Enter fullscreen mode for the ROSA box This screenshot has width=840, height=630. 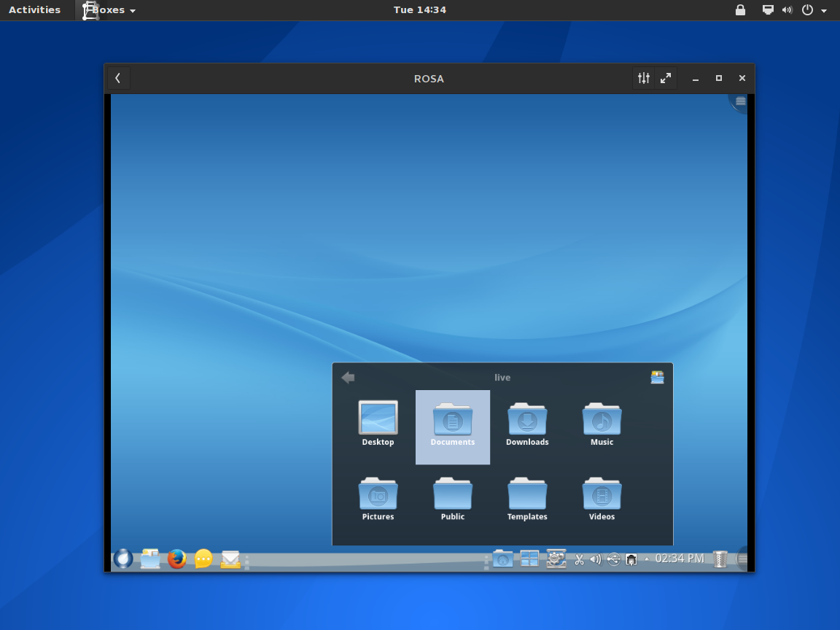pyautogui.click(x=665, y=77)
